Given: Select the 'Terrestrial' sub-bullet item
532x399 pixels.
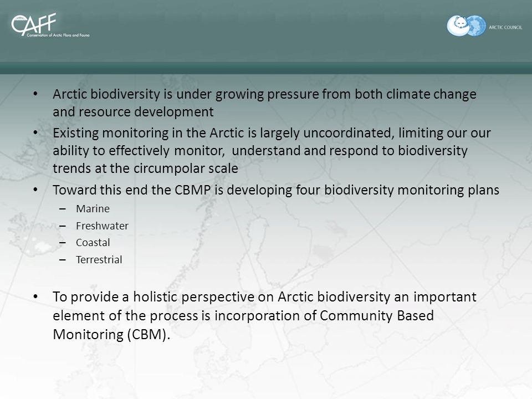Looking at the screenshot, I should [99, 259].
